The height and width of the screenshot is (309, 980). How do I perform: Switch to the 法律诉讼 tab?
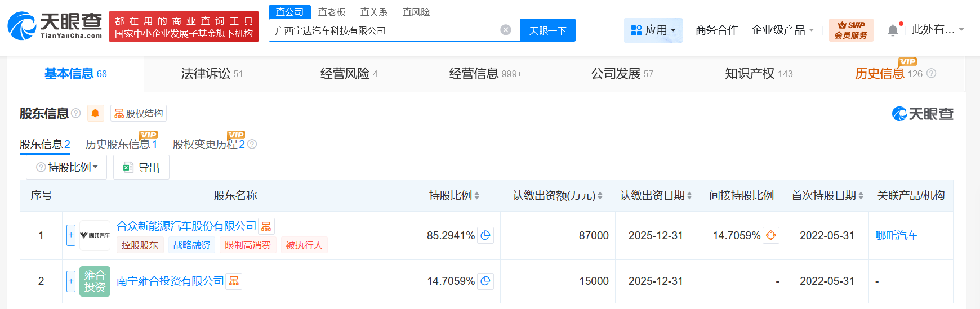(x=212, y=74)
